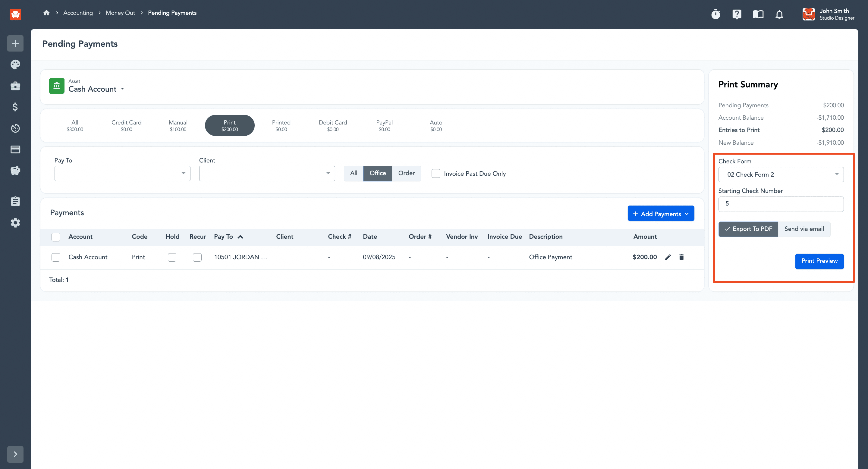Open the stopwatch timer in the top bar
This screenshot has height=469, width=868.
(715, 14)
